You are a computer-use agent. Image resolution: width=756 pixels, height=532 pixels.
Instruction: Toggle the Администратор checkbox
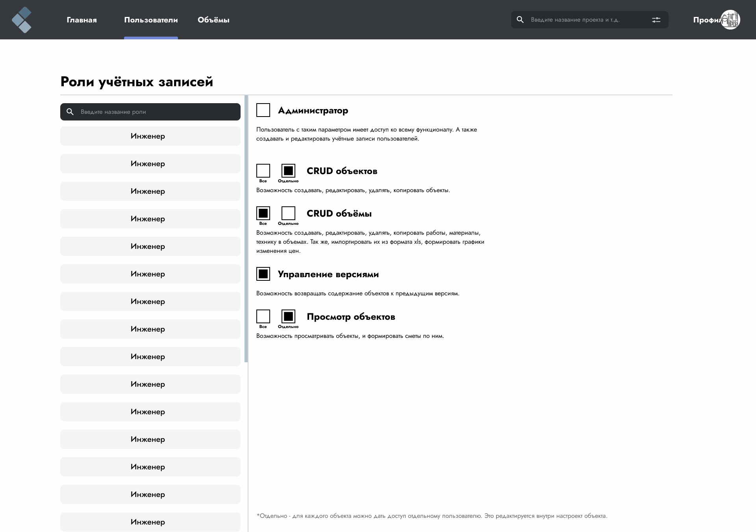(x=263, y=110)
